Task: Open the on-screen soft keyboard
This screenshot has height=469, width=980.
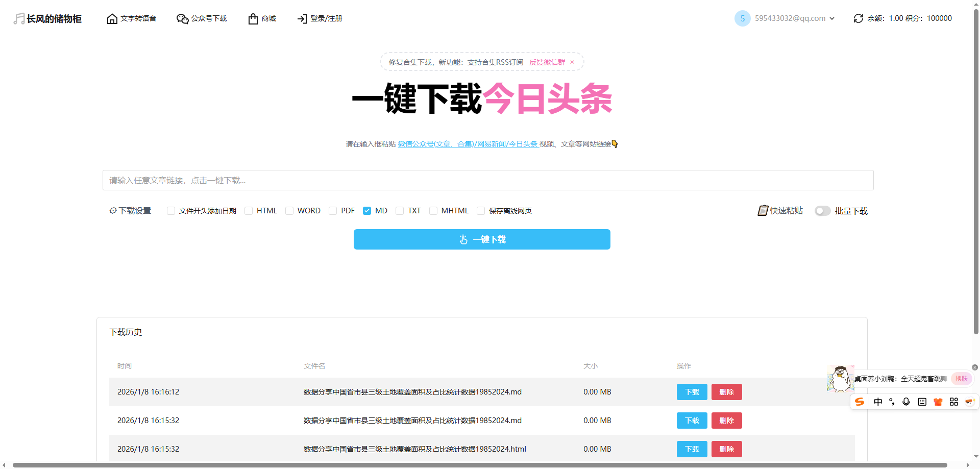Action: pos(922,402)
